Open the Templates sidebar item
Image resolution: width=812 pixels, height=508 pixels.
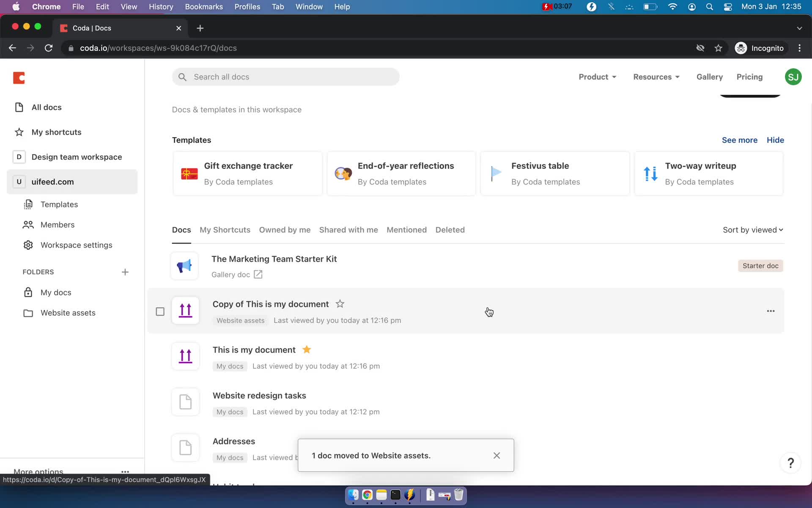[59, 204]
